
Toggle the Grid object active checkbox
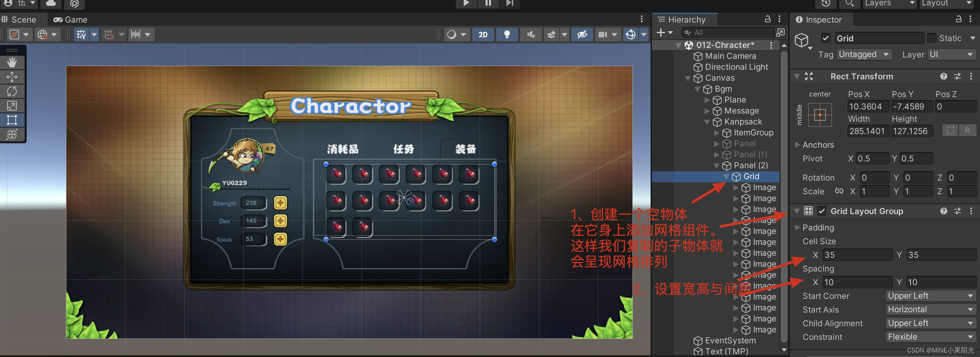[x=826, y=38]
